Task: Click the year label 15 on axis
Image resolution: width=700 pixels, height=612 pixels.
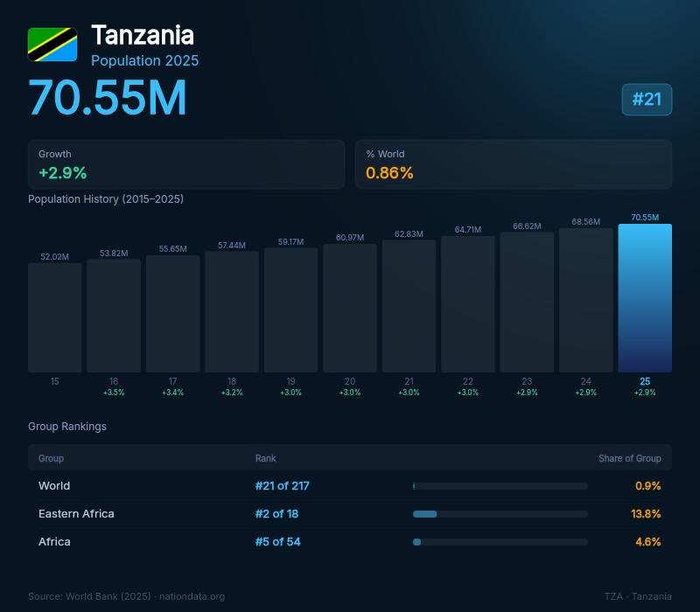Action: 54,381
